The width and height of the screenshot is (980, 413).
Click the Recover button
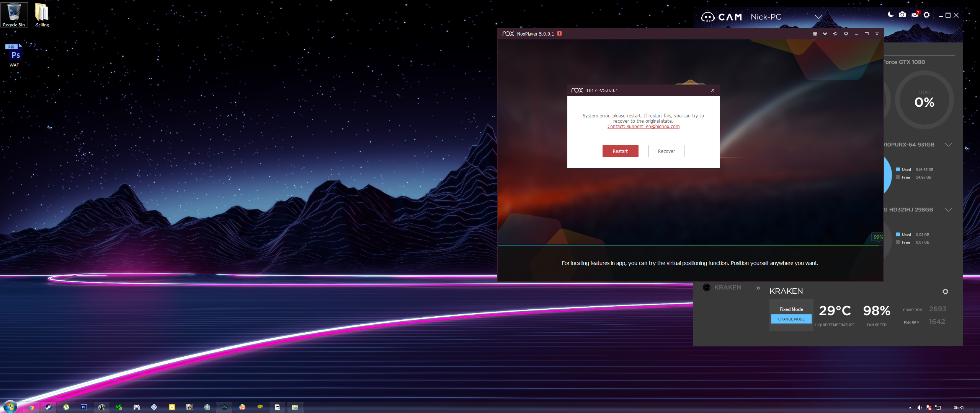[x=666, y=151]
